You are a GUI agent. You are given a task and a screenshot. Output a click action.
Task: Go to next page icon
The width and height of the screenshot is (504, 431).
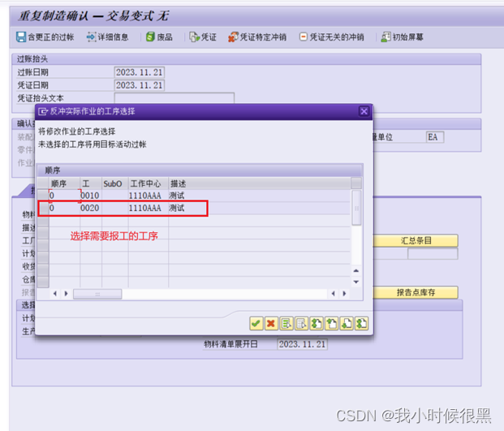coord(347,323)
